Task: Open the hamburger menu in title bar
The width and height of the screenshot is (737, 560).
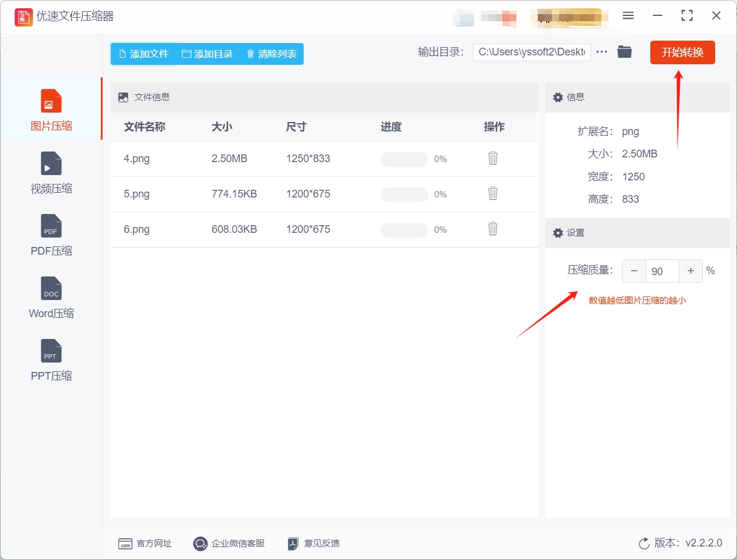Action: point(628,16)
